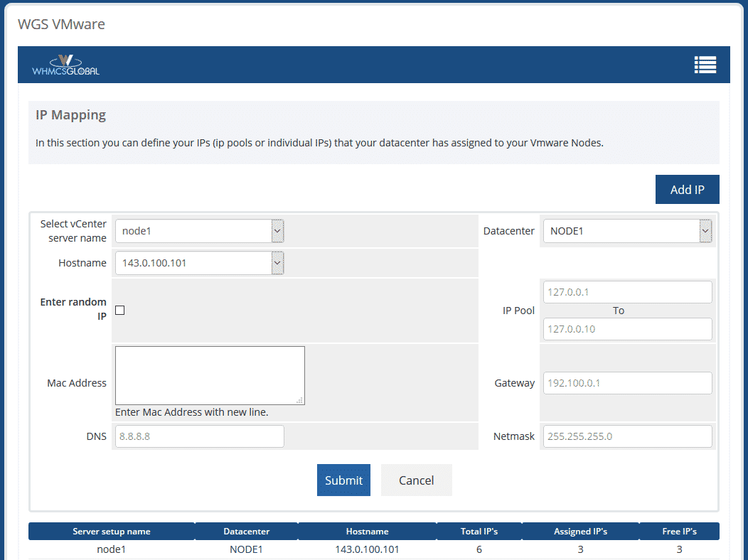Click the IP Pool starting address field
Screen dimensions: 748x560
pyautogui.click(x=627, y=291)
